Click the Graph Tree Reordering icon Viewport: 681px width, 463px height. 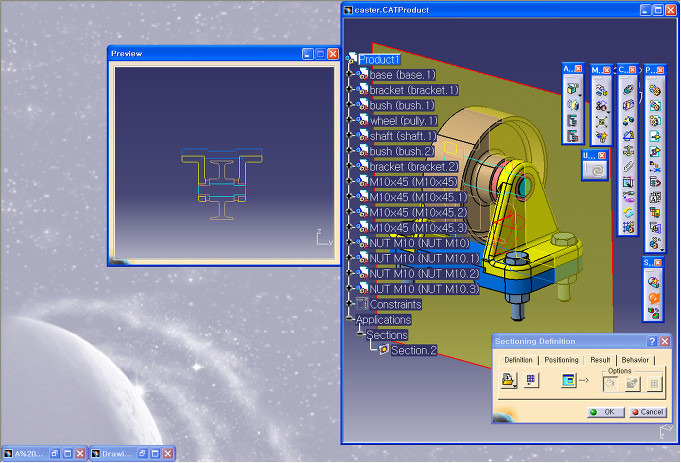pyautogui.click(x=655, y=182)
